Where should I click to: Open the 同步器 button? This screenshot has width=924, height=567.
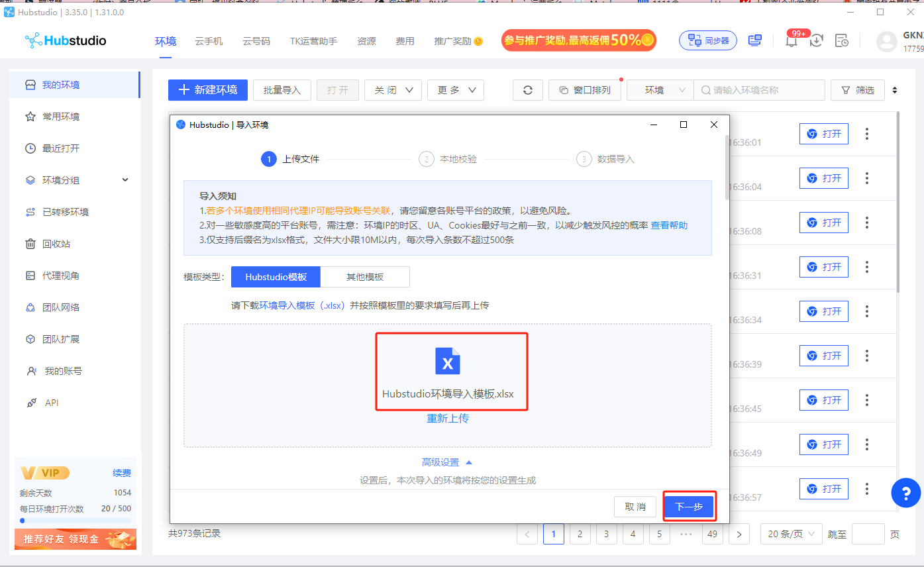pyautogui.click(x=708, y=40)
